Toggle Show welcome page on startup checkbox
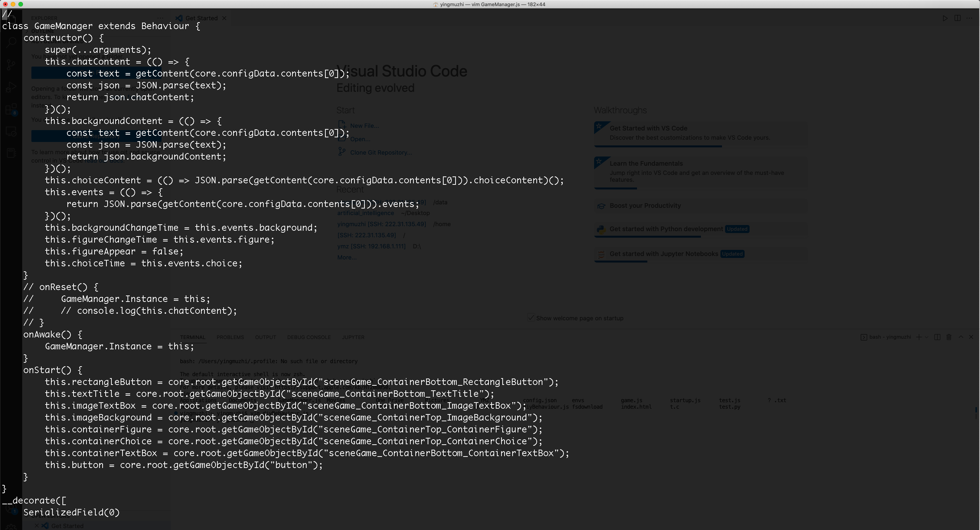 [531, 318]
